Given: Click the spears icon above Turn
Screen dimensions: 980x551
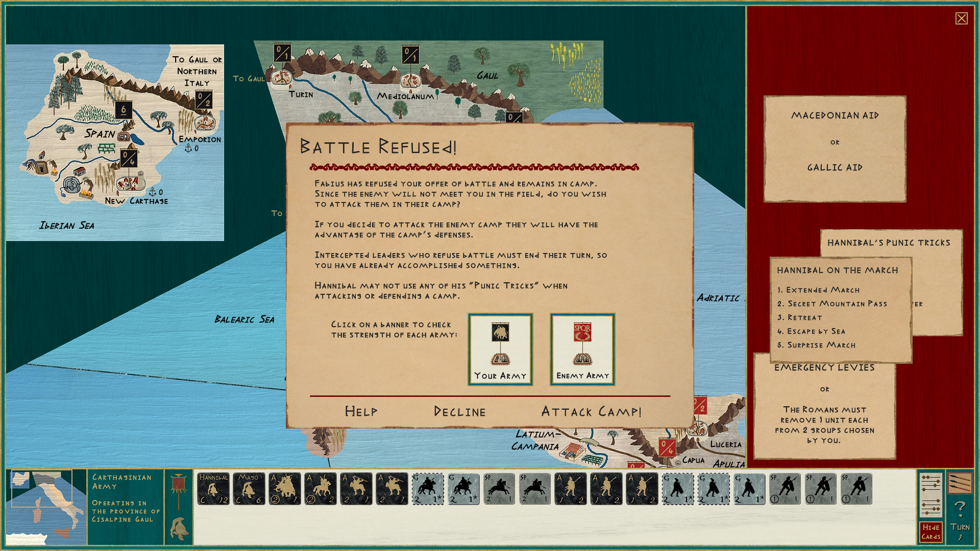Looking at the screenshot, I should (x=960, y=483).
